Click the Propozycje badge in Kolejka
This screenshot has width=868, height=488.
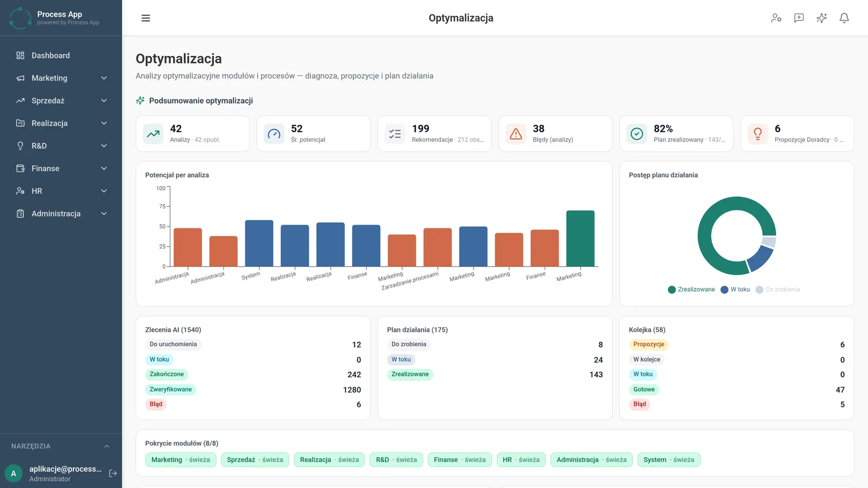[649, 344]
